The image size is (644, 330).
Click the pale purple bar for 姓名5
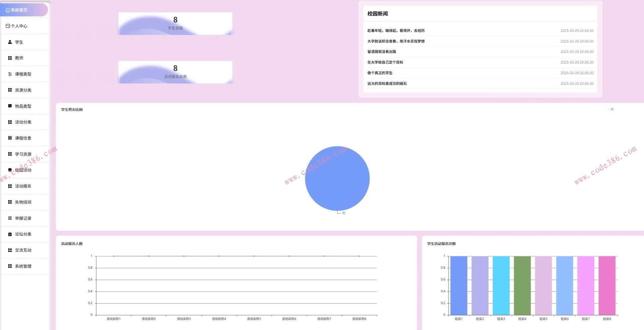[x=543, y=285]
